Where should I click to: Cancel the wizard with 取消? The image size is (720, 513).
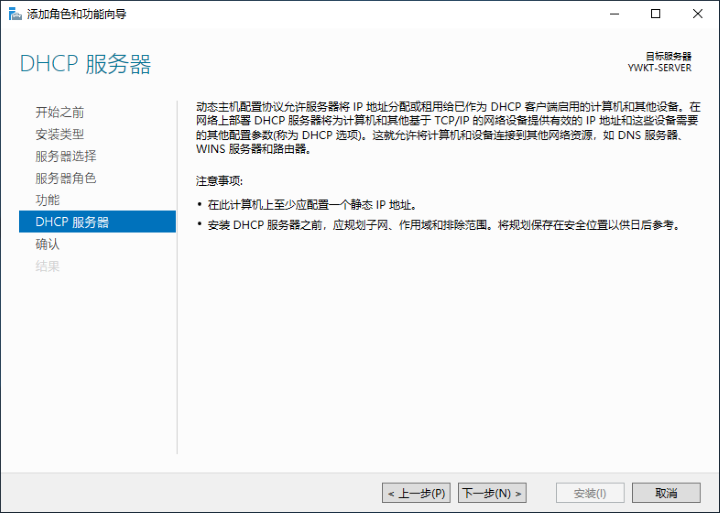tap(666, 493)
